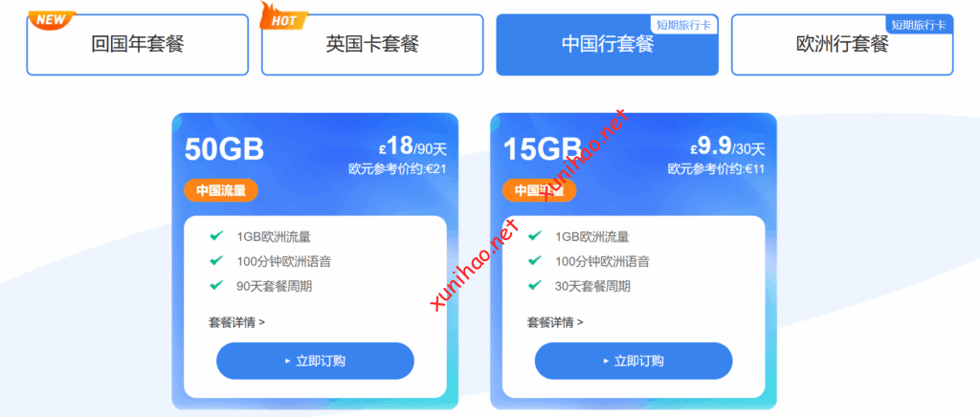Click 短期旅行卡 label on 中国行套餐
Screen dimensions: 980x417
pos(684,26)
